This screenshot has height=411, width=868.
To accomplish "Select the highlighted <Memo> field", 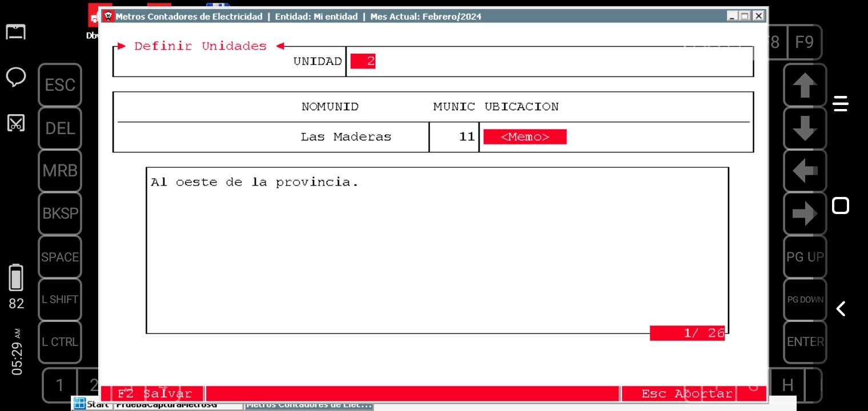I will tap(525, 137).
